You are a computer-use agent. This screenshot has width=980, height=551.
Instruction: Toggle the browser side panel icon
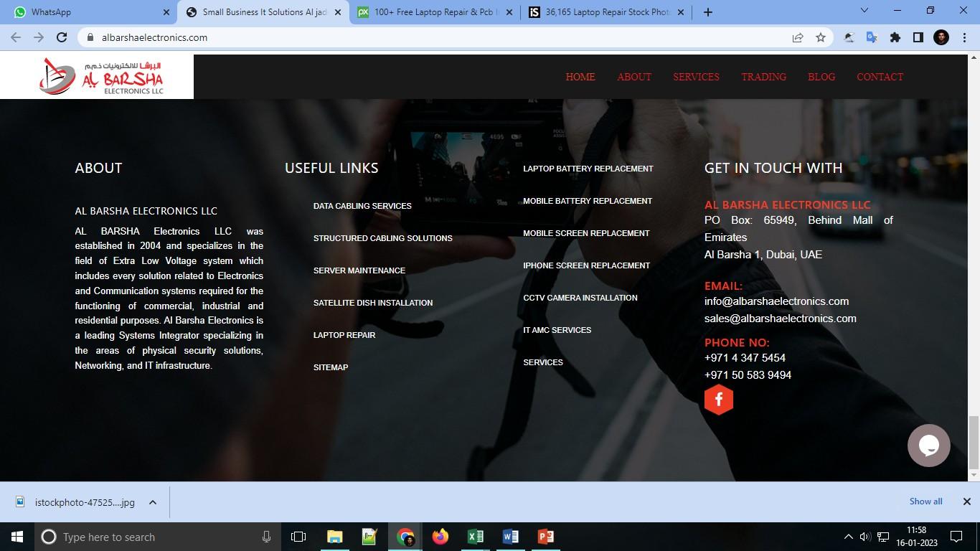pyautogui.click(x=918, y=37)
